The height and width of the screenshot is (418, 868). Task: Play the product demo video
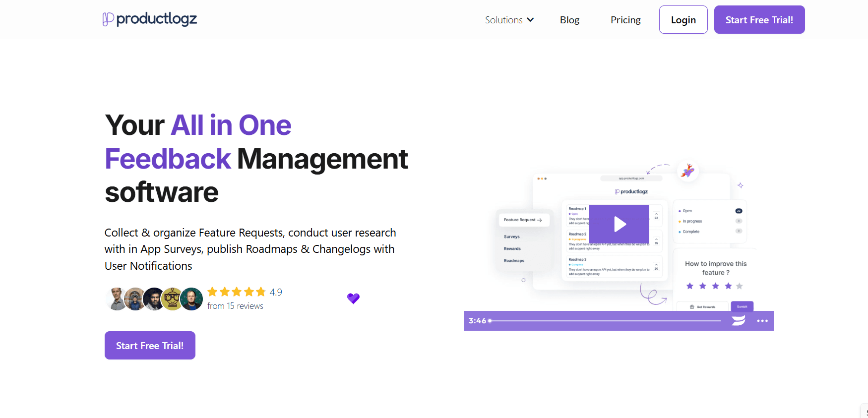pyautogui.click(x=619, y=224)
